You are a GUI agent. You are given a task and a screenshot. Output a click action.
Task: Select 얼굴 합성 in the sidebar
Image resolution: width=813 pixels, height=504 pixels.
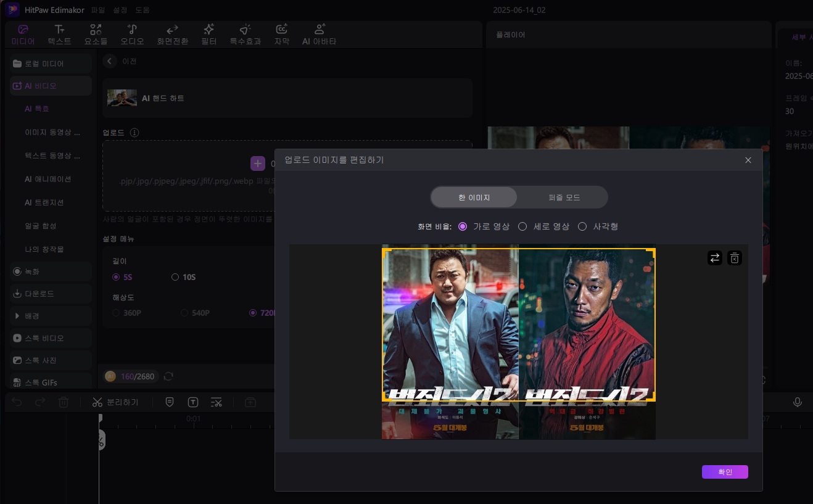coord(41,226)
